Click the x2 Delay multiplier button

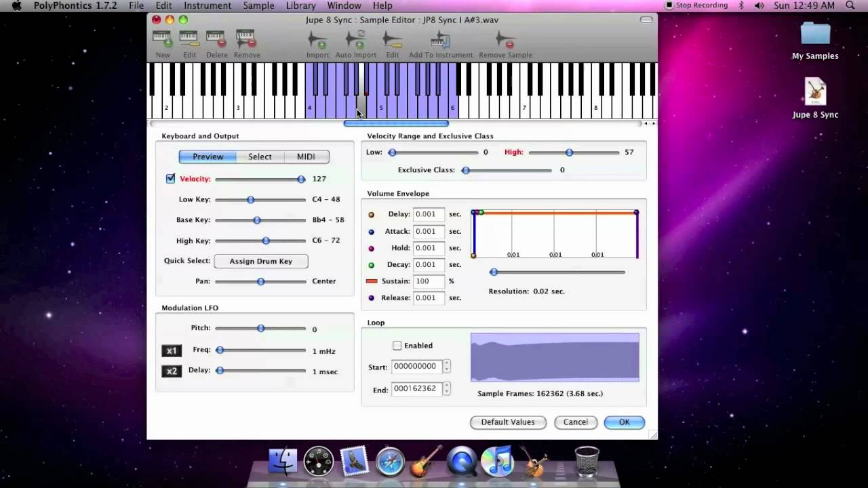tap(172, 371)
